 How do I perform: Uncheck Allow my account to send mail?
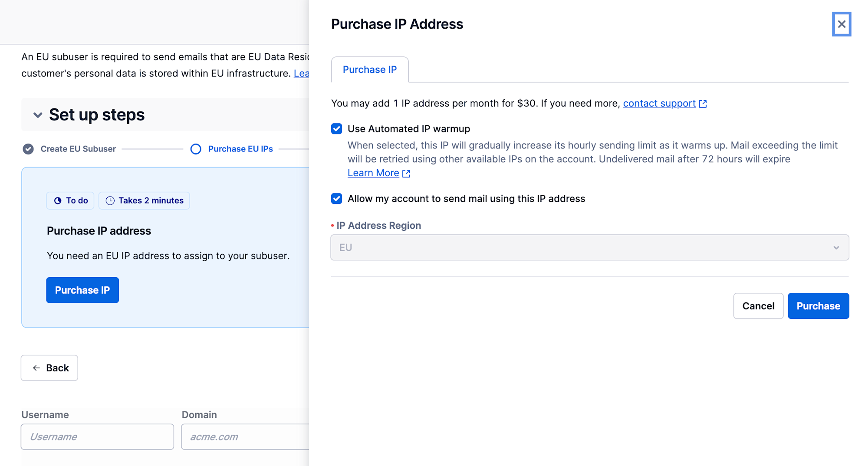336,199
